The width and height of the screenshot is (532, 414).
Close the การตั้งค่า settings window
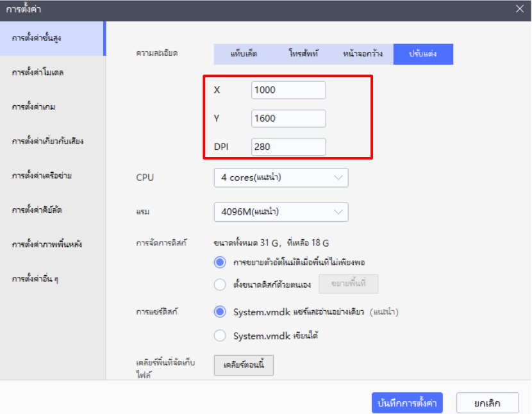pos(519,9)
